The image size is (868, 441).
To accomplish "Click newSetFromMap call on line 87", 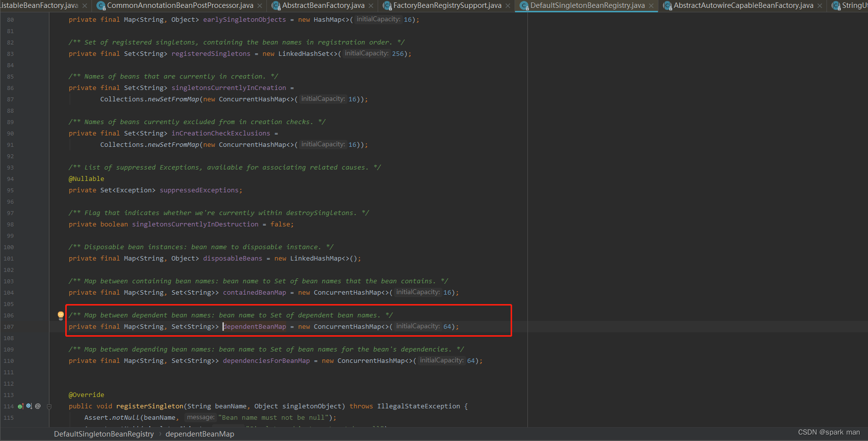I will point(174,99).
